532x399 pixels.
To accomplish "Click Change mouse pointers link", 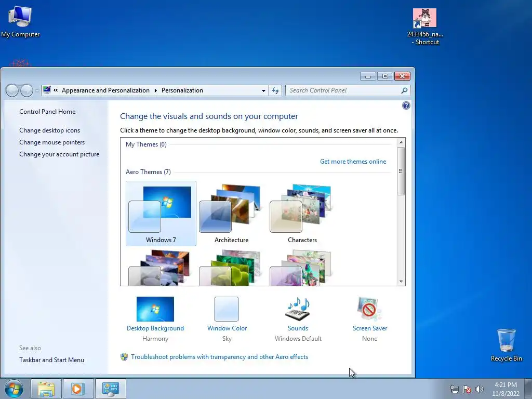I will tap(52, 142).
